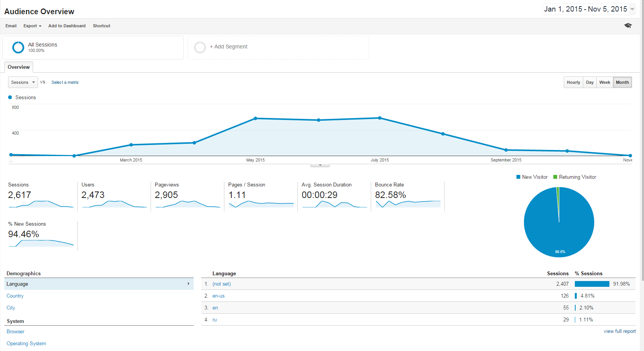Click the blue New Visitor pie slice

tap(559, 227)
